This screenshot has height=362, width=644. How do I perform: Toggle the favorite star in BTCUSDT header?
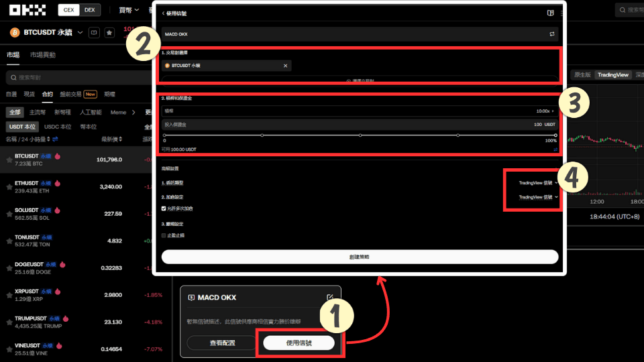[109, 32]
